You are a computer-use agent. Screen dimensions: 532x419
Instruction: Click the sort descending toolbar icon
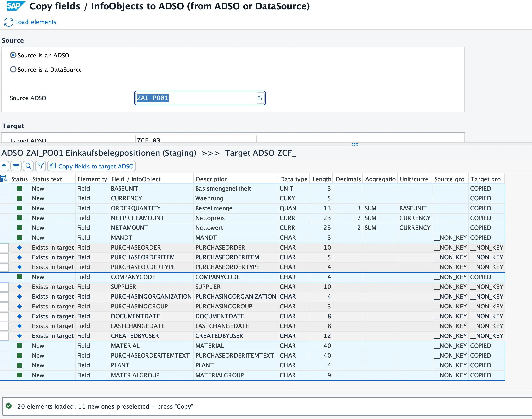pyautogui.click(x=16, y=166)
